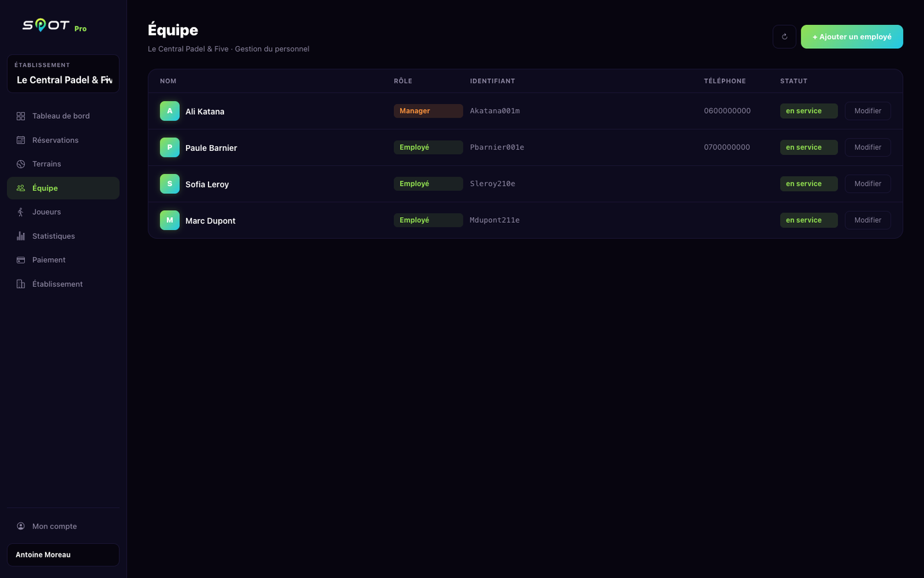Open Tableau de bord dashboard icon
This screenshot has width=924, height=578.
click(21, 116)
